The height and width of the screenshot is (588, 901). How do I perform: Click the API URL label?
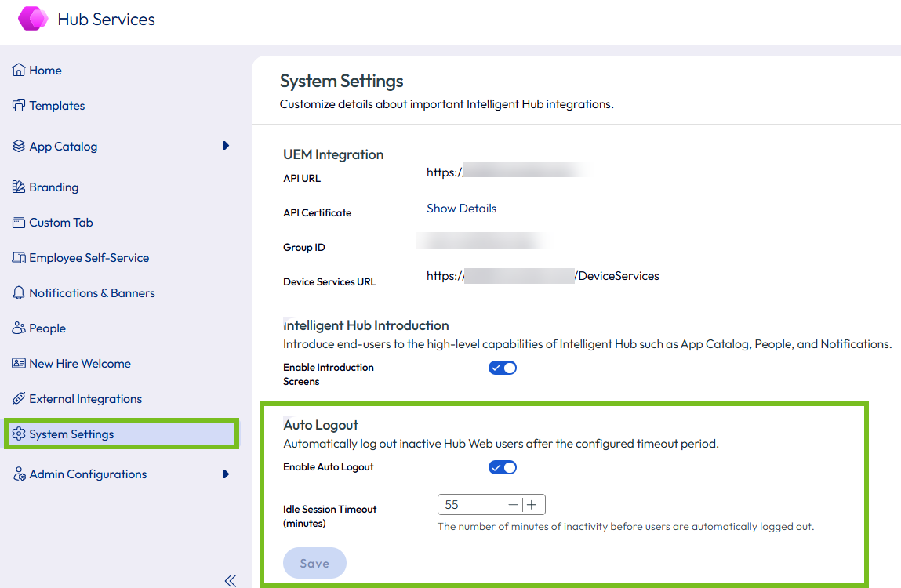(302, 178)
